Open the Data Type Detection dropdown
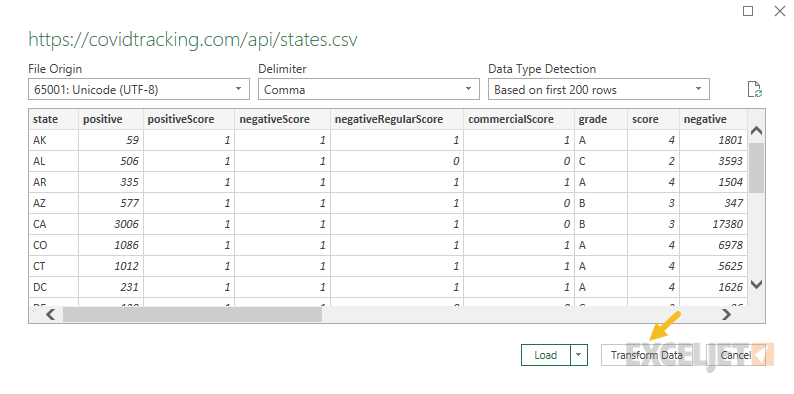This screenshot has height=394, width=794. [x=599, y=90]
